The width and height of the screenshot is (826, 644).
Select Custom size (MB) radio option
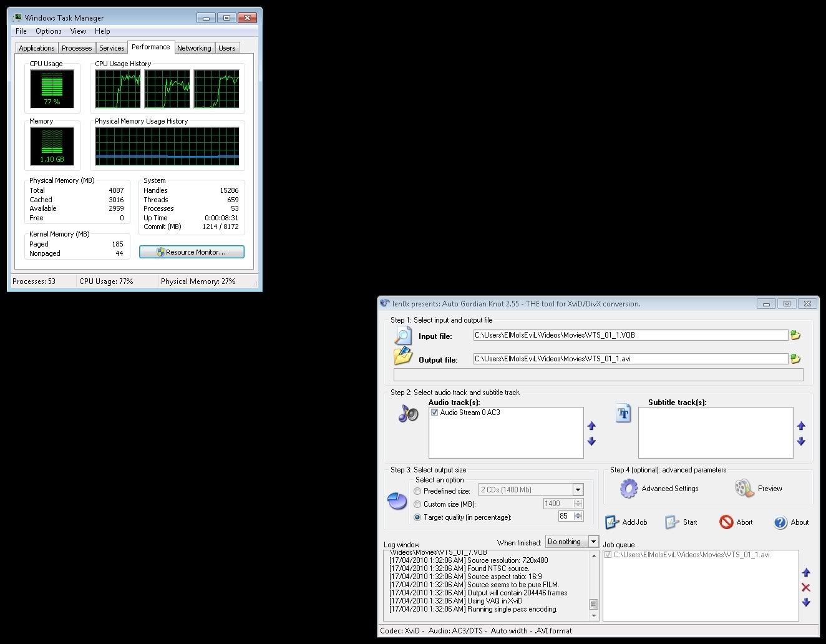417,504
